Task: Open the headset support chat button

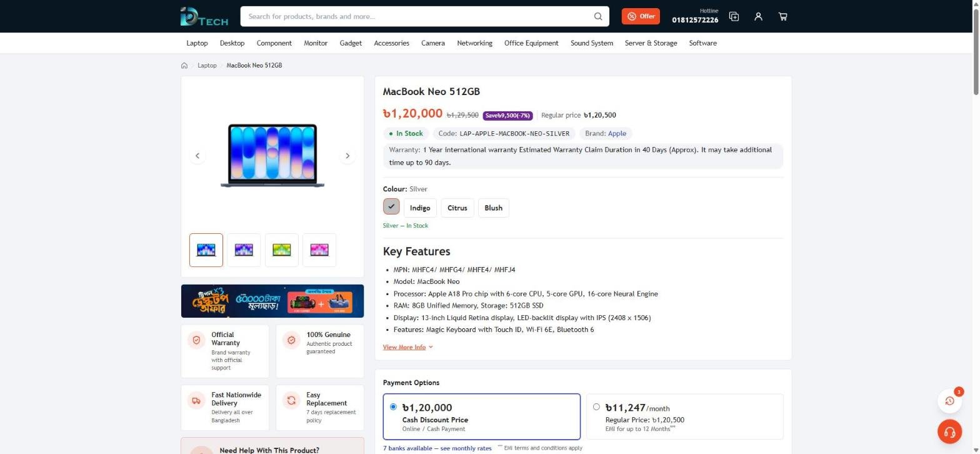Action: [x=949, y=431]
